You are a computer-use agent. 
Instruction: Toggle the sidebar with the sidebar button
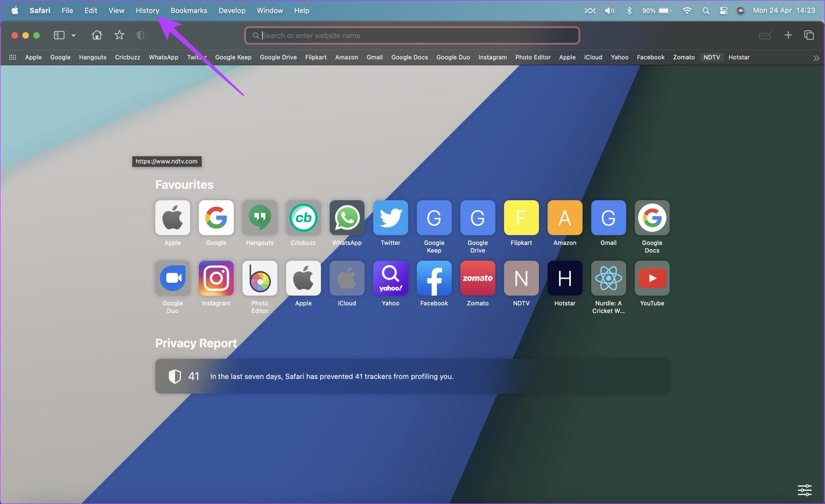59,35
